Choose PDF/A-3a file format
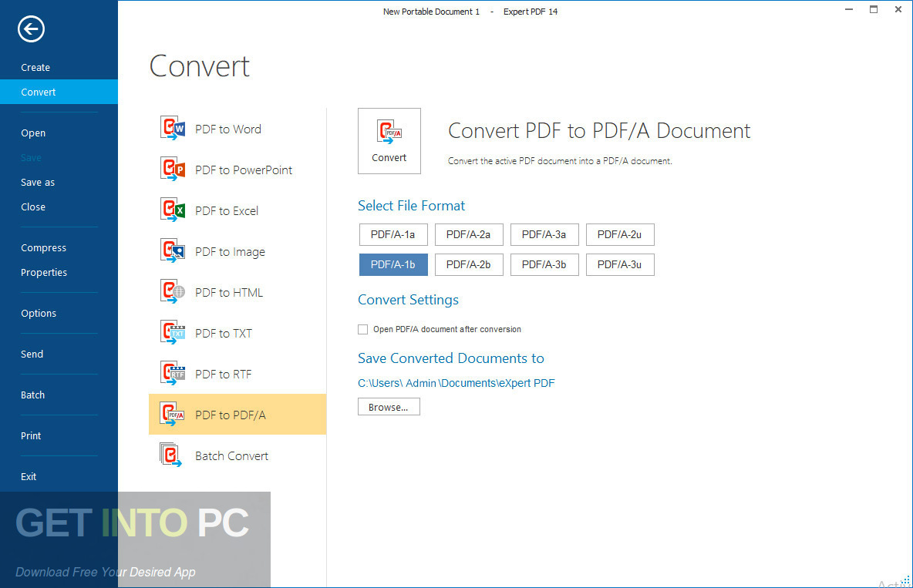 pos(544,234)
